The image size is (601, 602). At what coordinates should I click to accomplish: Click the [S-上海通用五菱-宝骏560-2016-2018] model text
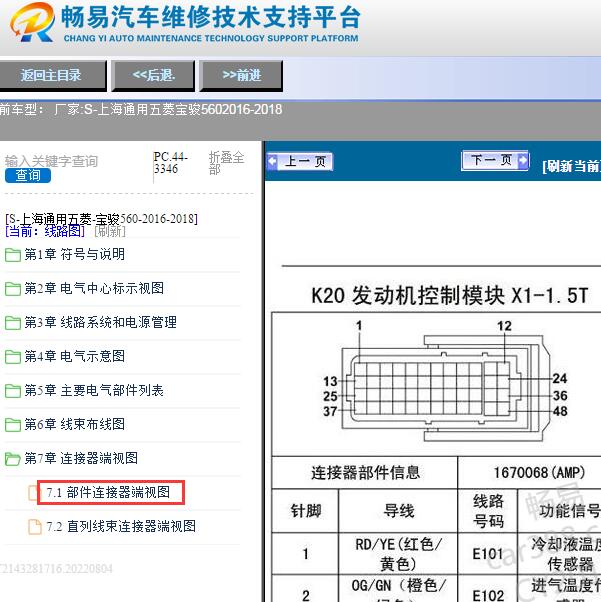(101, 219)
